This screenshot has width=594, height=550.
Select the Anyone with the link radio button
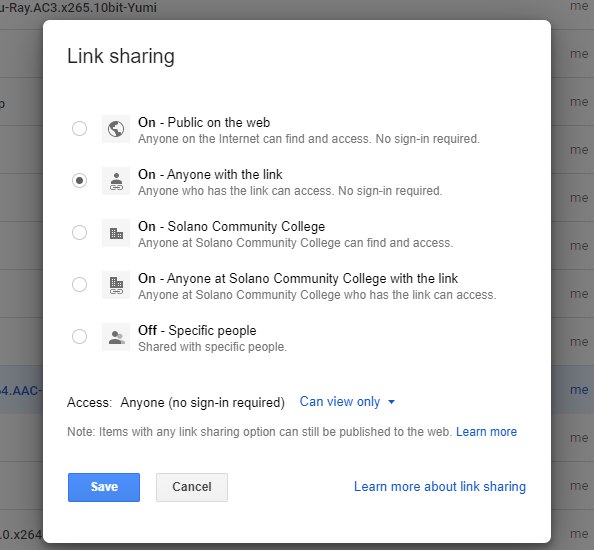(80, 180)
